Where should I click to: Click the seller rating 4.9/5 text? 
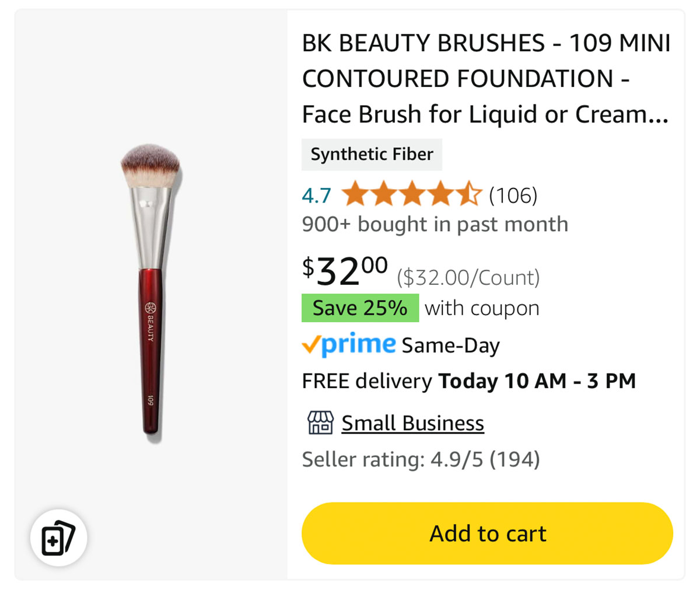421,459
